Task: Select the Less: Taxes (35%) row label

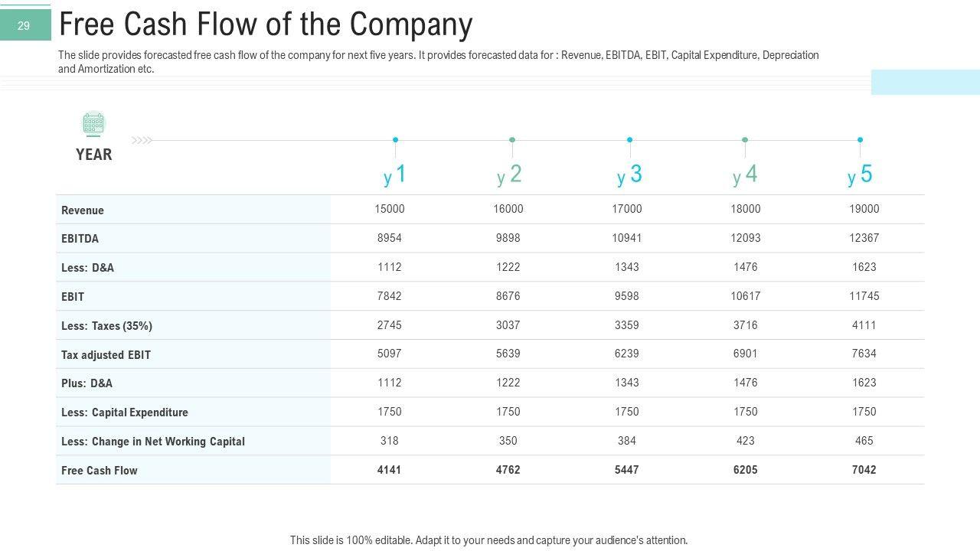Action: point(106,326)
